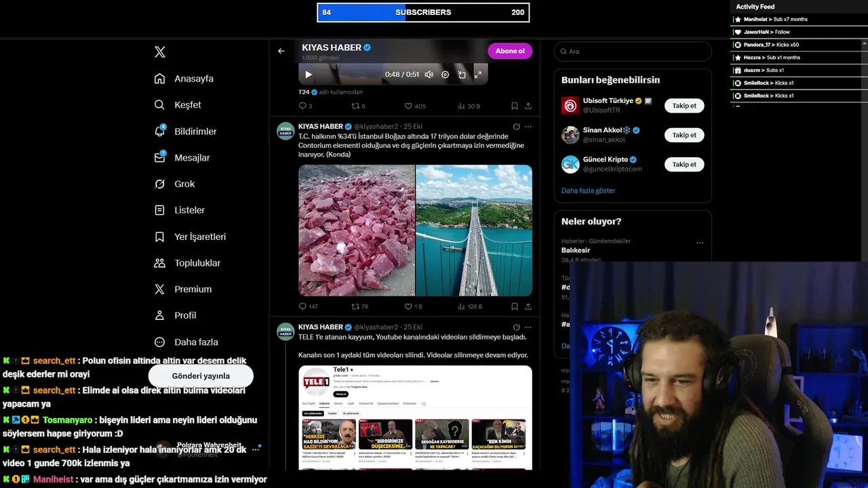Click the '0:48 / 0:51' video time
Image resolution: width=868 pixels, height=488 pixels.
(402, 75)
